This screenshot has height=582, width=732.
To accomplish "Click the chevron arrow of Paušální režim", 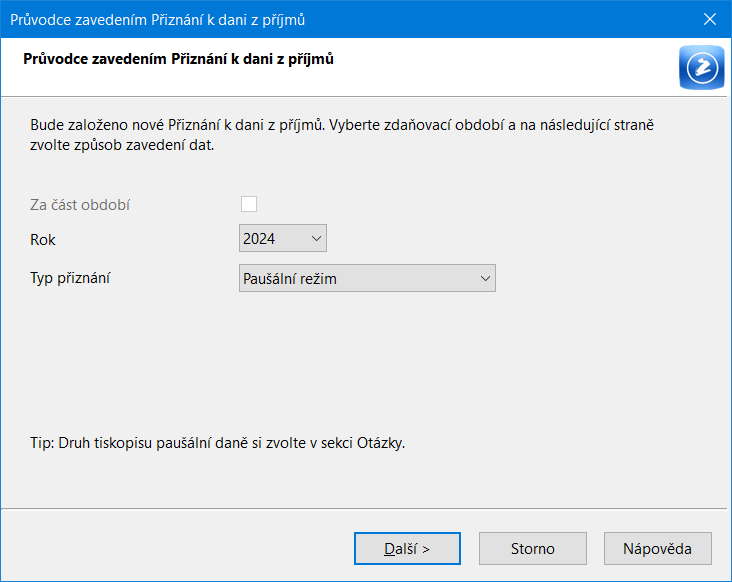I will 485,279.
